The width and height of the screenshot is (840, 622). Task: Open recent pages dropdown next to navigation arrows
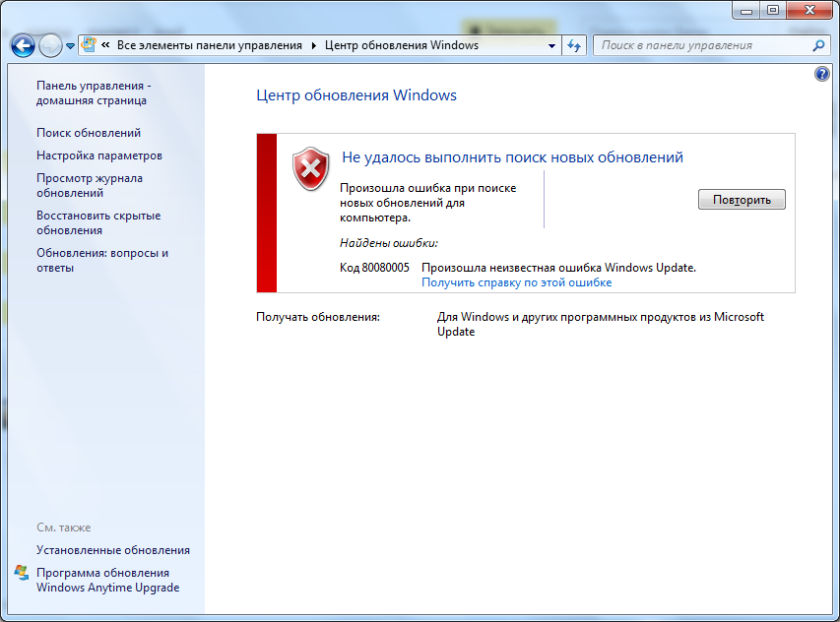[x=70, y=46]
